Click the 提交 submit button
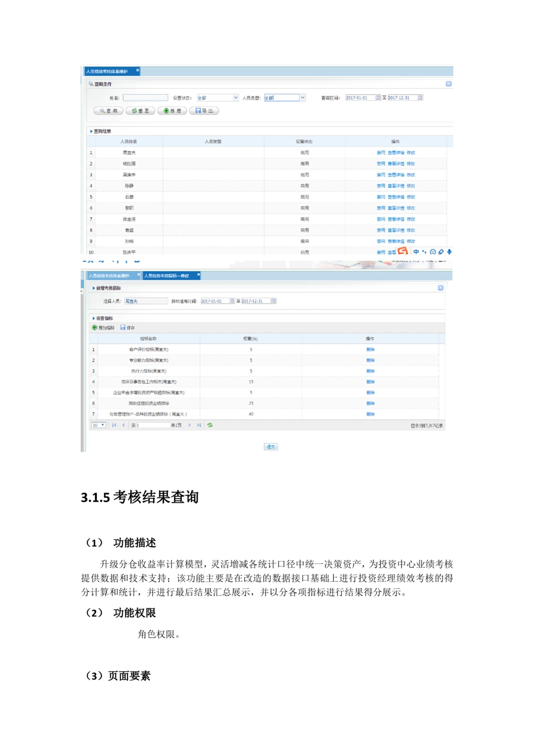534x756 pixels. pyautogui.click(x=271, y=447)
